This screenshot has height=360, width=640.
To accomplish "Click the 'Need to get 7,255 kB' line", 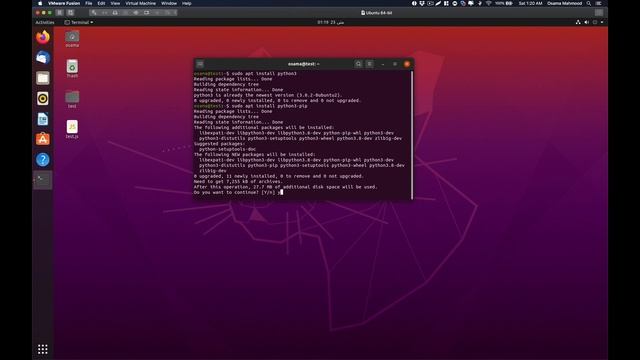I will (x=238, y=182).
